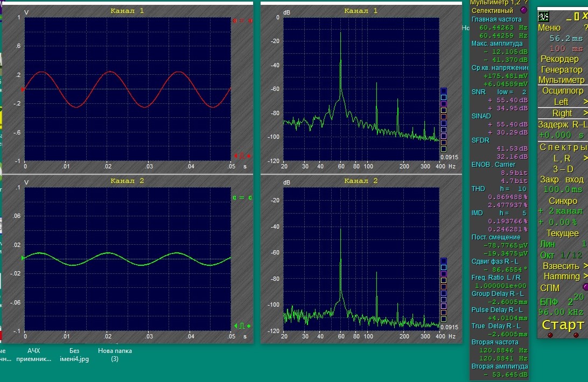Expand the Left channel submenu arrow
Image resolution: width=588 pixels, height=382 pixels.
(585, 102)
